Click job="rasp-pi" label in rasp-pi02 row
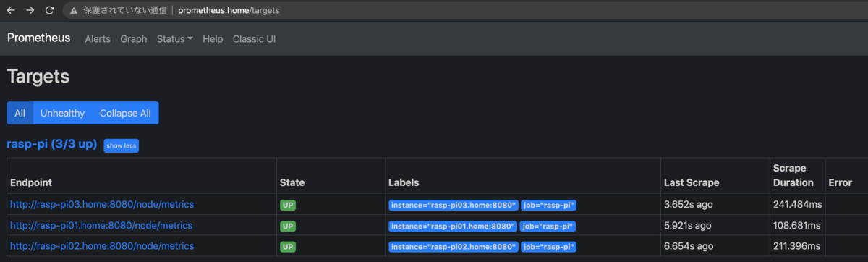This screenshot has height=262, width=868. (548, 248)
